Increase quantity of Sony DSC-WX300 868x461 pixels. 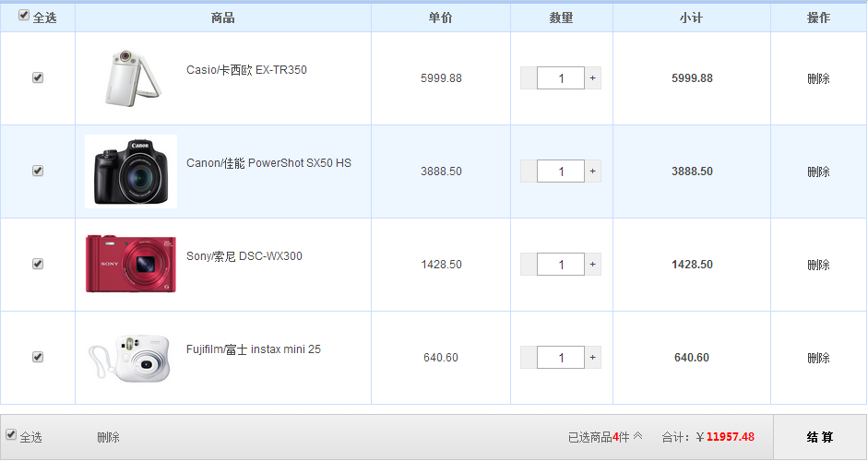(593, 264)
